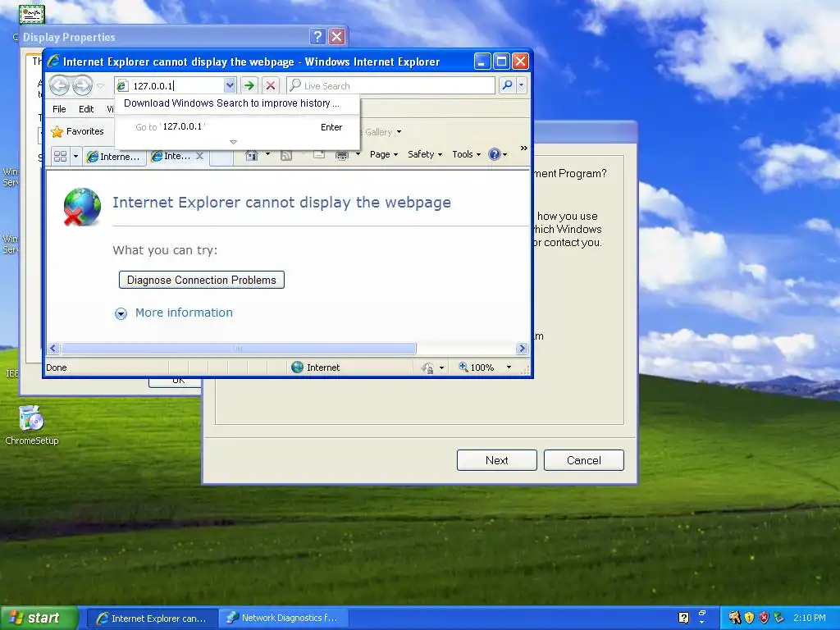This screenshot has height=630, width=840.
Task: Click the horizontal scrollbar thumb
Action: [239, 348]
